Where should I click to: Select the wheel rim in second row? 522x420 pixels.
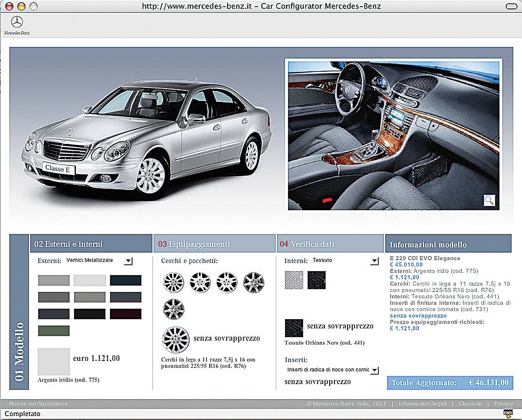coord(174,309)
